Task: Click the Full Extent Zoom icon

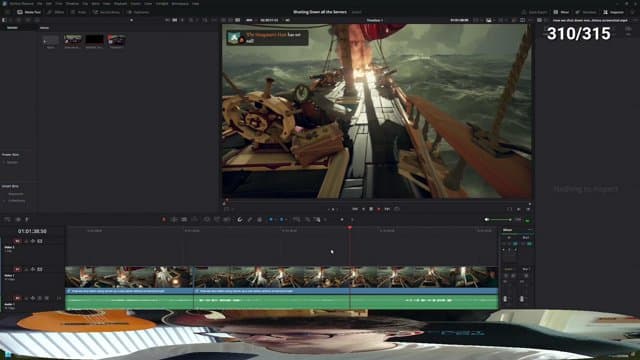Action: pos(297,220)
